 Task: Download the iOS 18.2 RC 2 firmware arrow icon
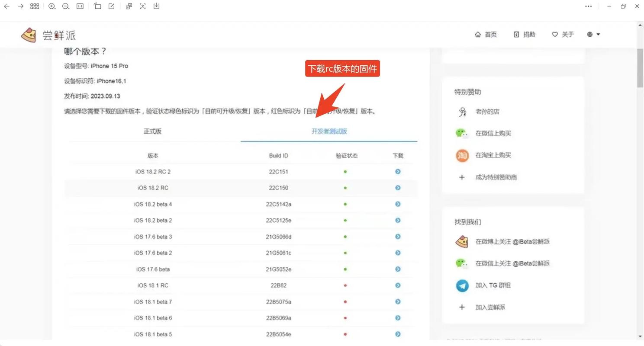click(x=397, y=171)
